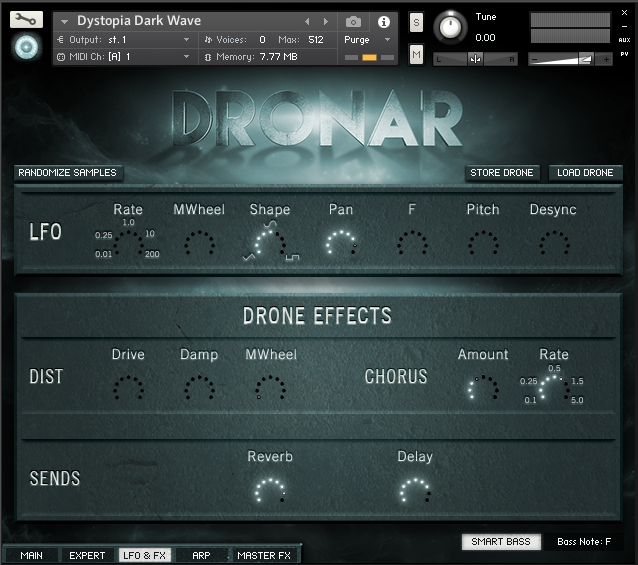Click the DIST Drive knob

tap(129, 390)
